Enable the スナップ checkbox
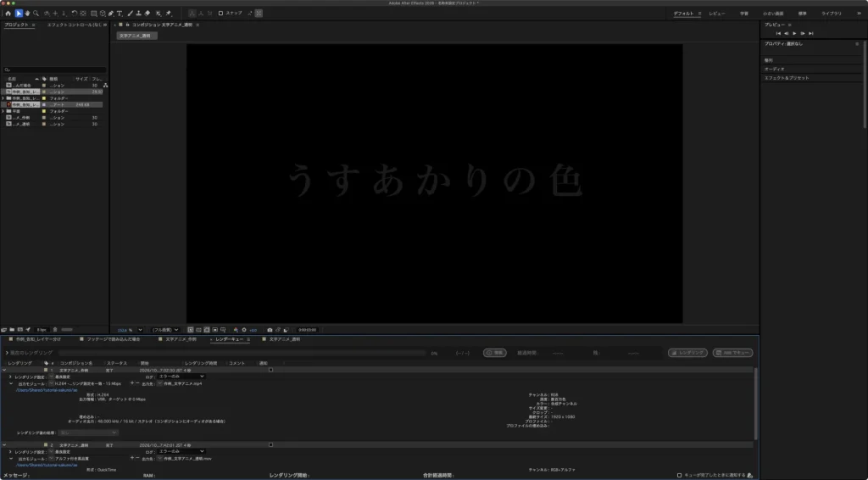This screenshot has width=868, height=480. [x=221, y=14]
